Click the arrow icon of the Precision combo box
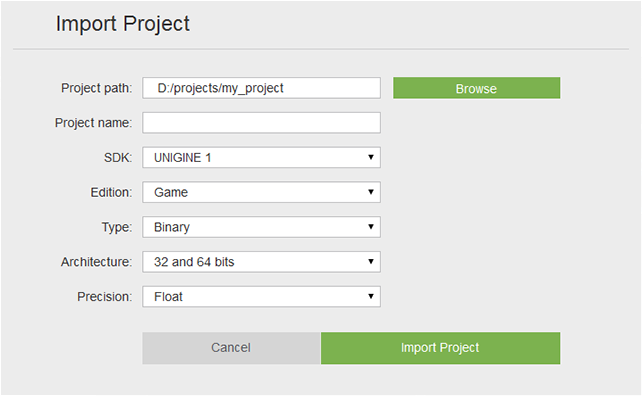The width and height of the screenshot is (642, 396). point(371,296)
